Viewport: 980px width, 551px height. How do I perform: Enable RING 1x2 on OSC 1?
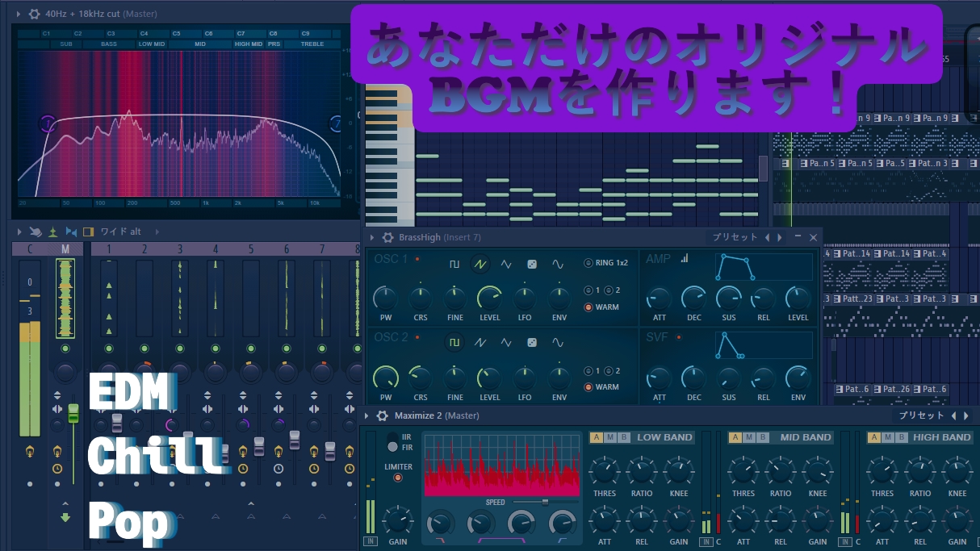click(x=588, y=262)
